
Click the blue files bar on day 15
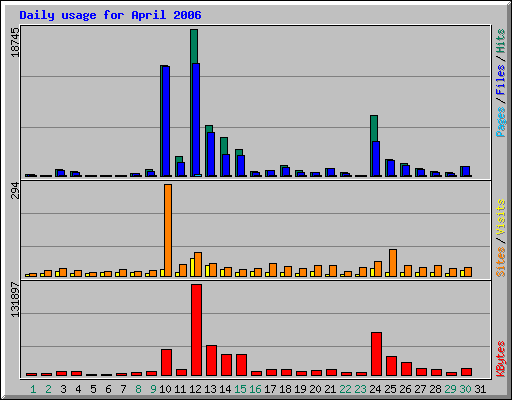tap(241, 166)
